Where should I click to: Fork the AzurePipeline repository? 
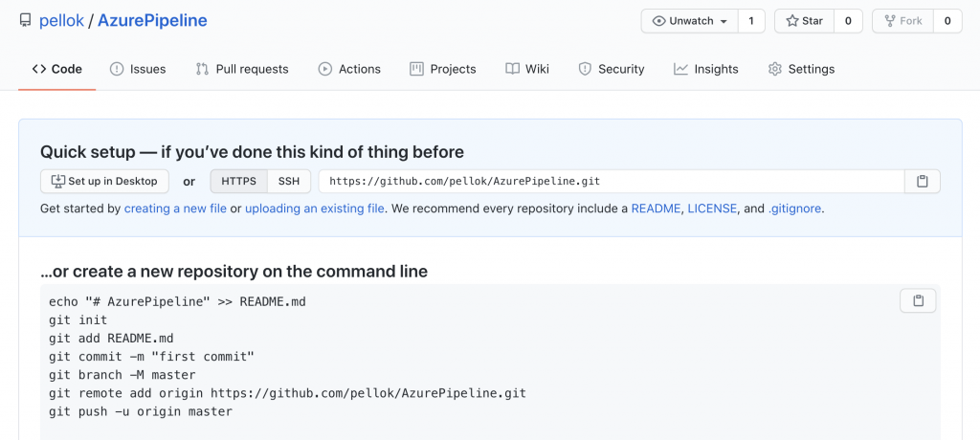(x=902, y=21)
